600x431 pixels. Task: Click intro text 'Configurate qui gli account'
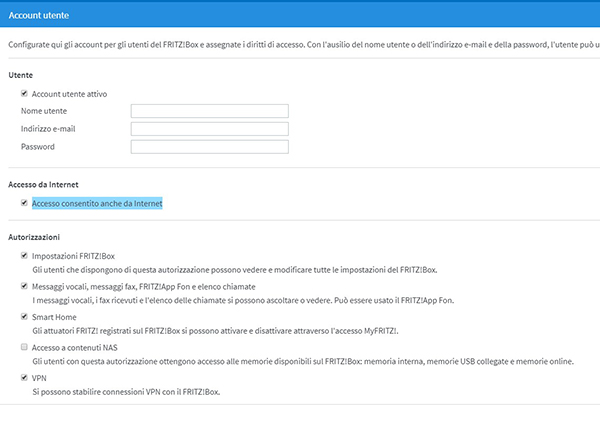304,45
